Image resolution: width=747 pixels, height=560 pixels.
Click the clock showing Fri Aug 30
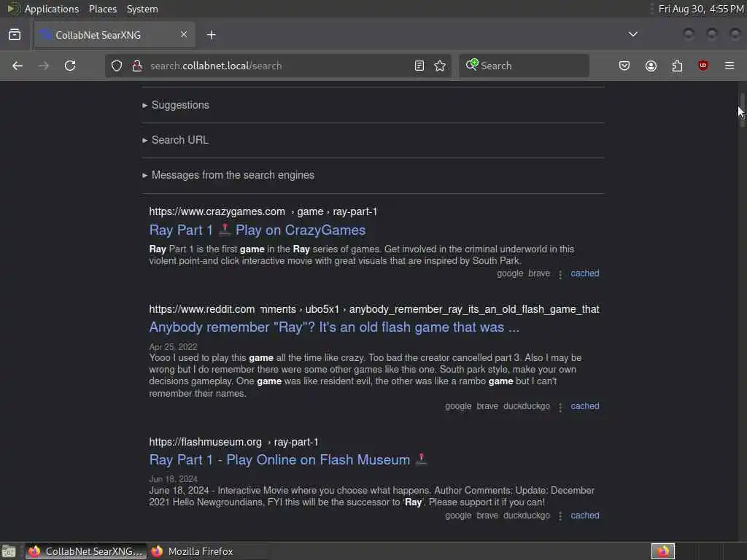tap(701, 9)
